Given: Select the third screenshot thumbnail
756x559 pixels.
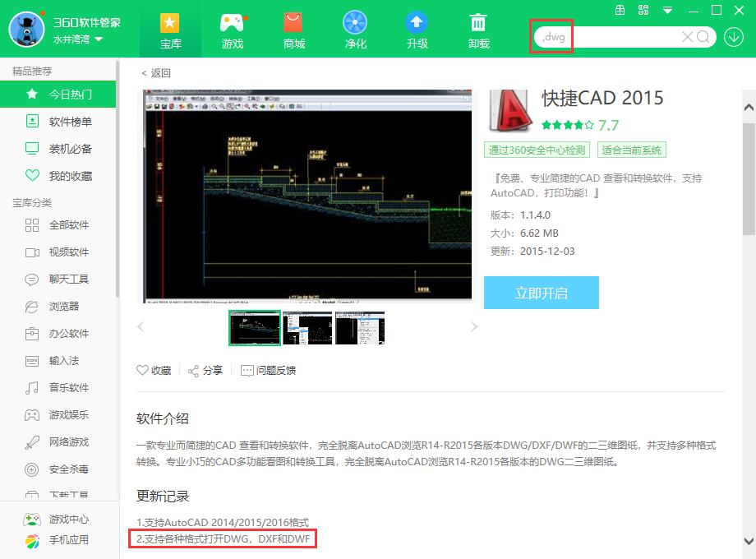Looking at the screenshot, I should click(x=360, y=328).
